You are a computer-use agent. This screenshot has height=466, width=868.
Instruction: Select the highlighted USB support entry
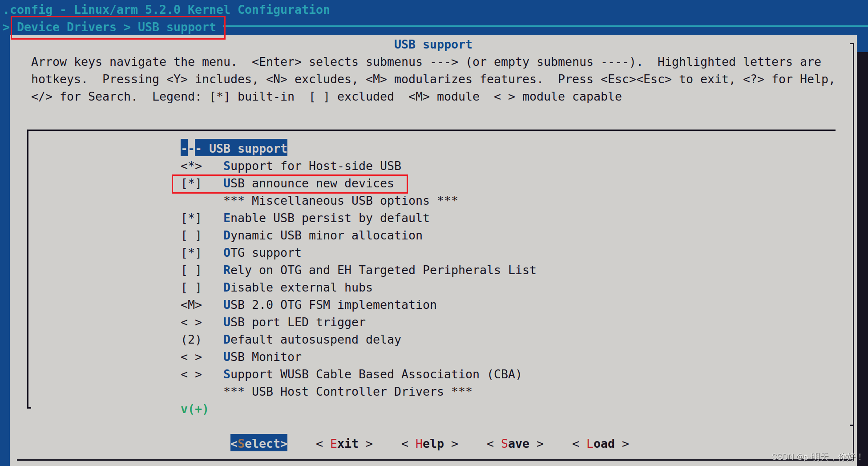pyautogui.click(x=234, y=148)
